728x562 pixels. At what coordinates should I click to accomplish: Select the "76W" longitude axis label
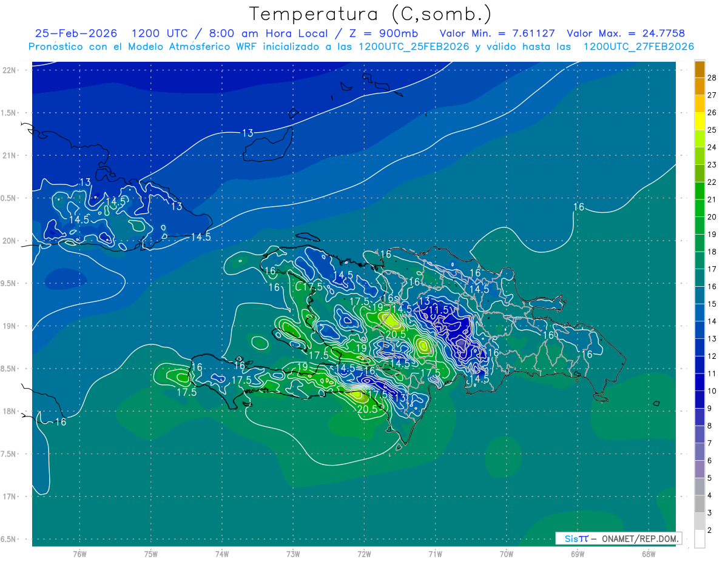coord(80,554)
